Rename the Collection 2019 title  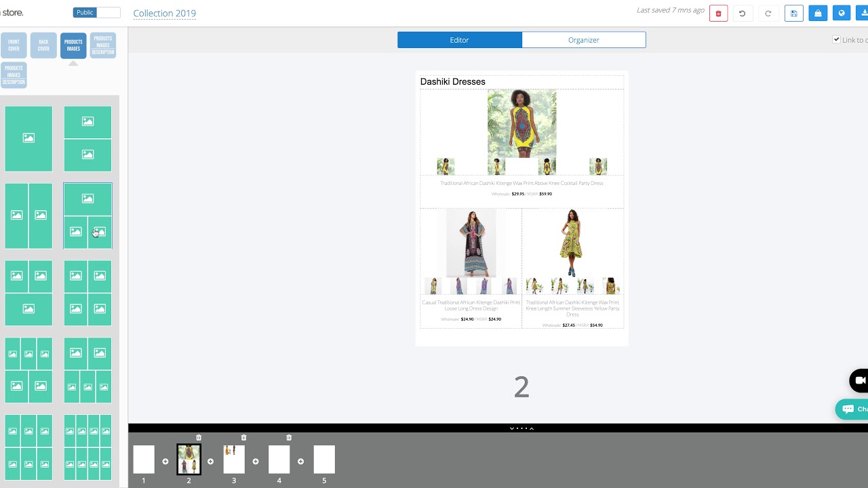click(x=165, y=14)
